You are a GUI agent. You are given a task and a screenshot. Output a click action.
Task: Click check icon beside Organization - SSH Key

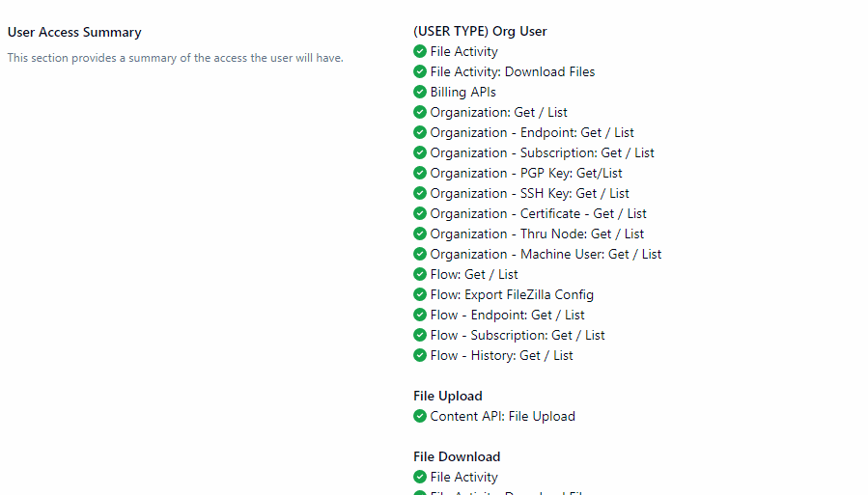pos(420,194)
